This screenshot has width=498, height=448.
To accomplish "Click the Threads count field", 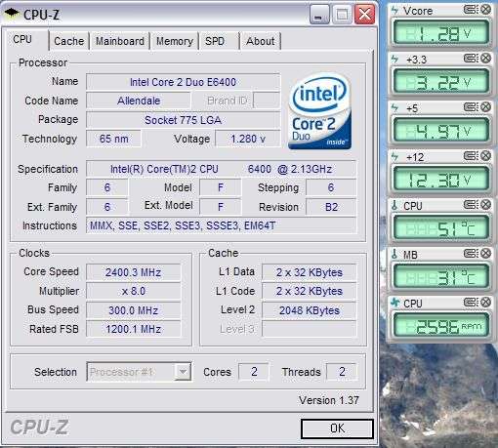I will pos(342,372).
